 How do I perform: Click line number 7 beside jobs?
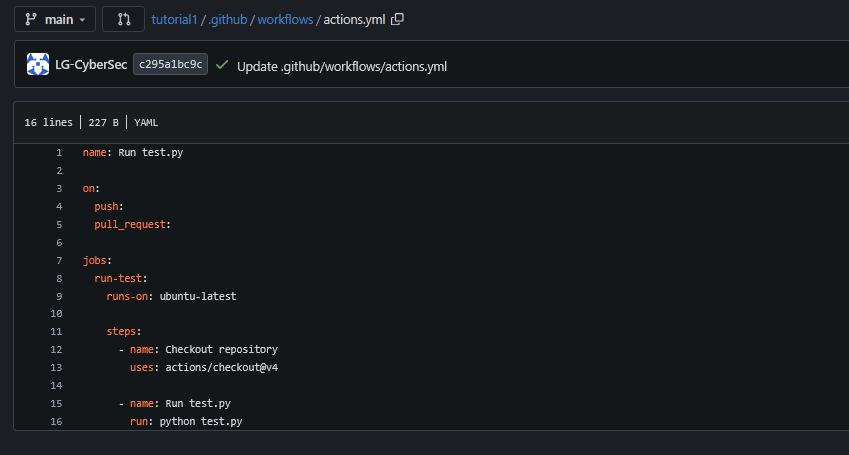pyautogui.click(x=59, y=260)
